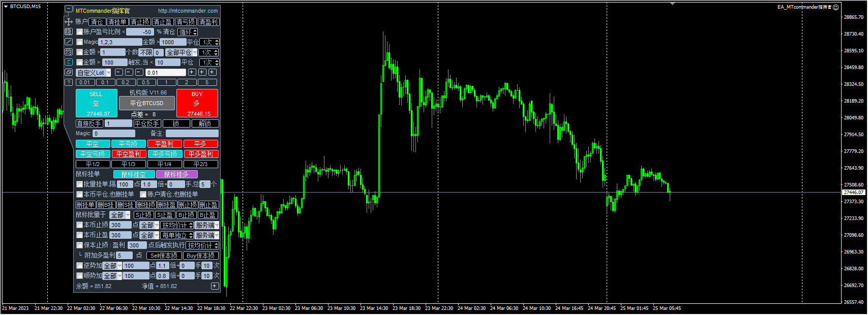
Task: Click the four-arrow move icon on the panel
Action: pos(69,22)
